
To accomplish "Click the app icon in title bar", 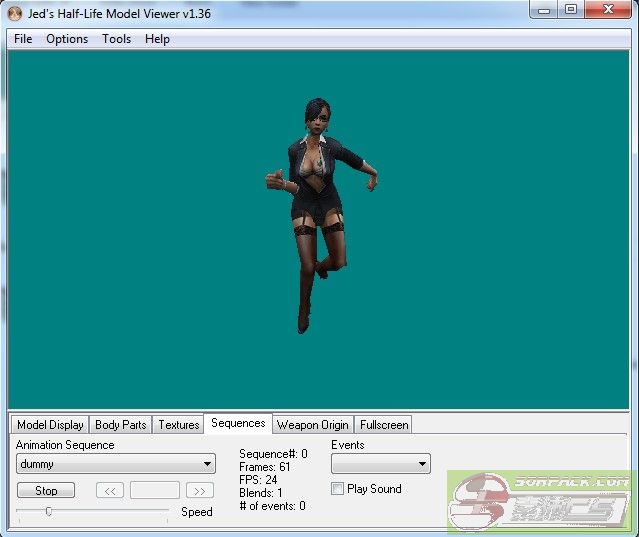I will pyautogui.click(x=14, y=12).
